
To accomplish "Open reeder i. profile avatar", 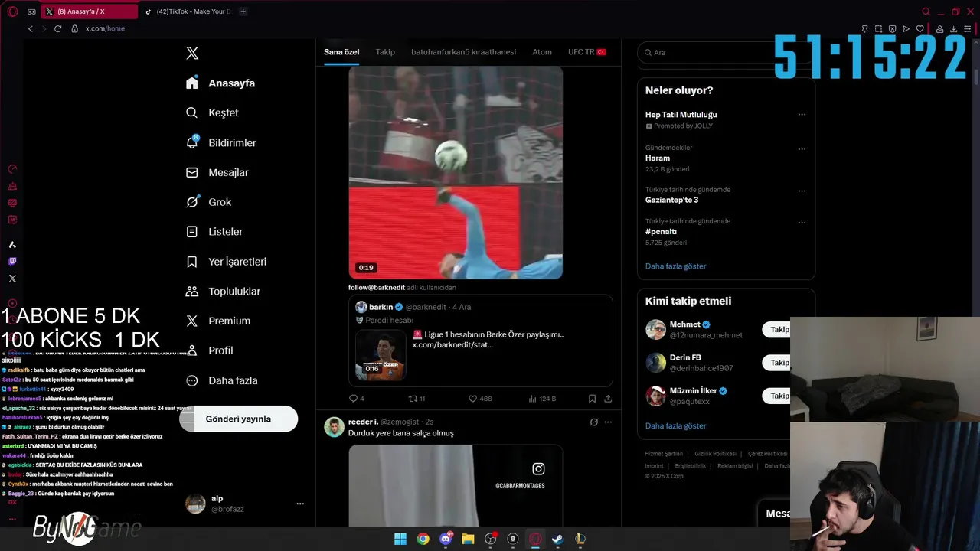I will 334,427.
